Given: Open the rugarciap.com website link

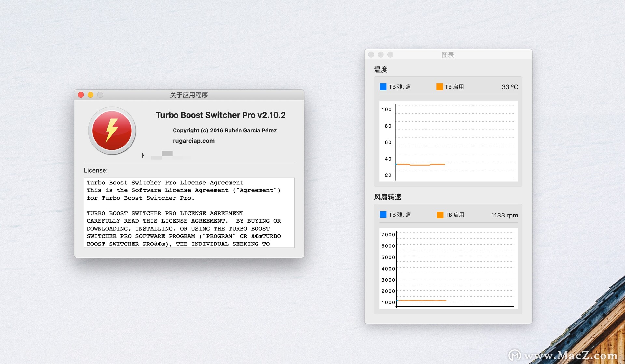Looking at the screenshot, I should click(193, 141).
